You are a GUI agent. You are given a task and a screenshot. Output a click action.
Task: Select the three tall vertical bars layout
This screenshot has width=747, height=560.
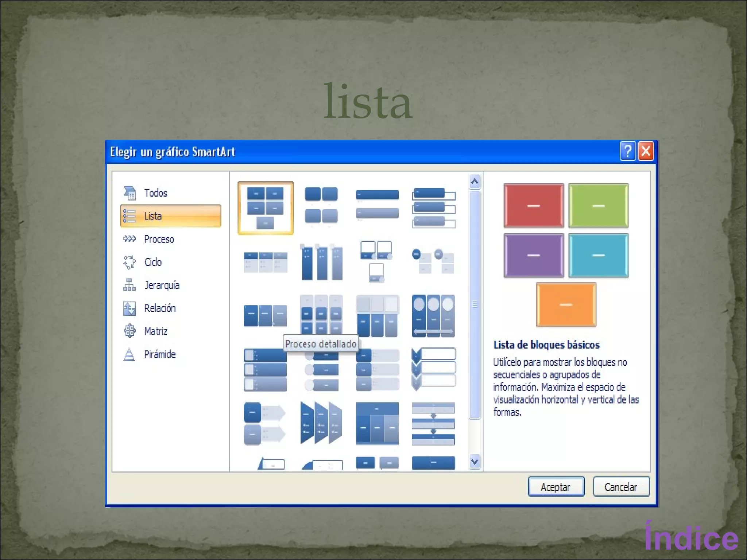tap(321, 262)
